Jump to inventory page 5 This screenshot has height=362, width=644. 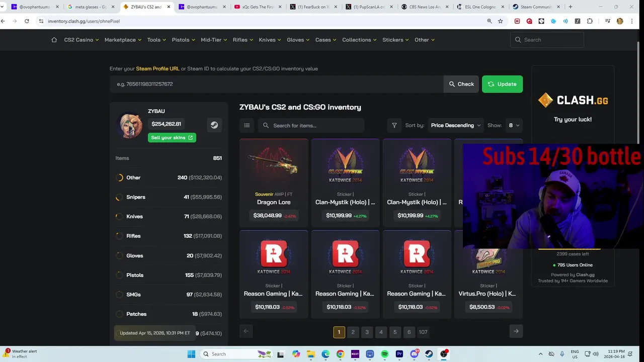coord(395,332)
